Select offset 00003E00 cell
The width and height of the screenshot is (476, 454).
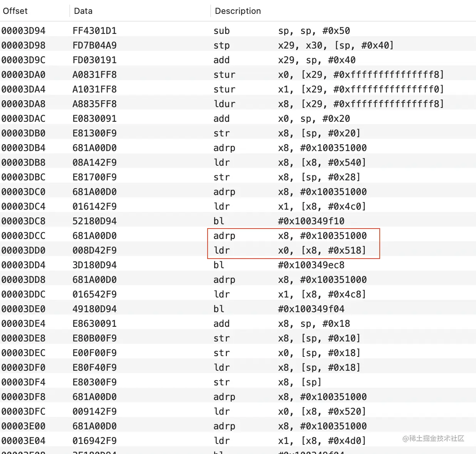[x=23, y=426]
